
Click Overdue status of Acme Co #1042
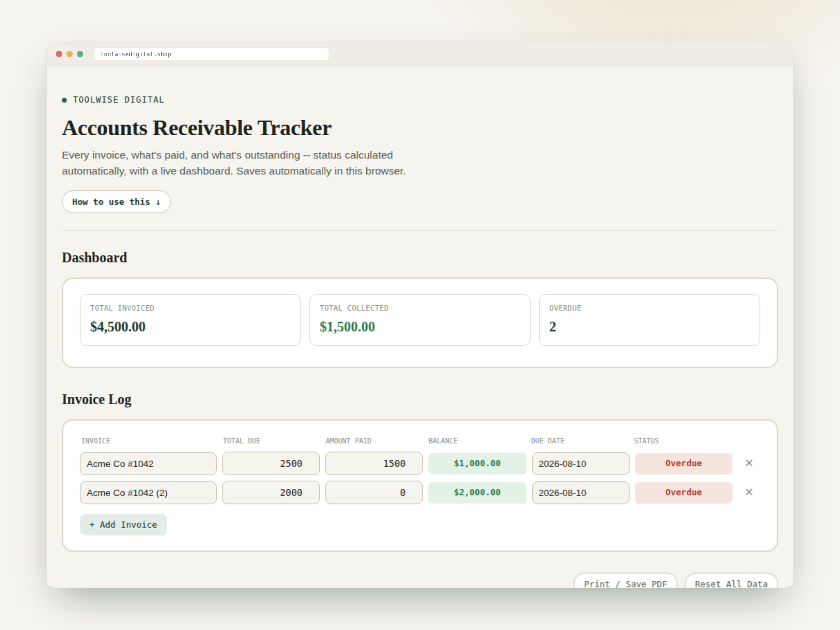[683, 464]
